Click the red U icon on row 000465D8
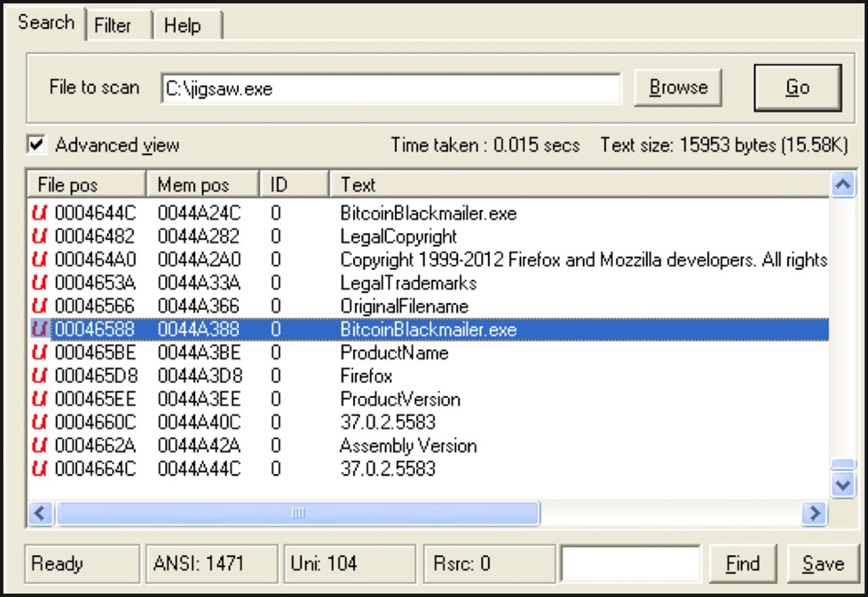 point(40,376)
